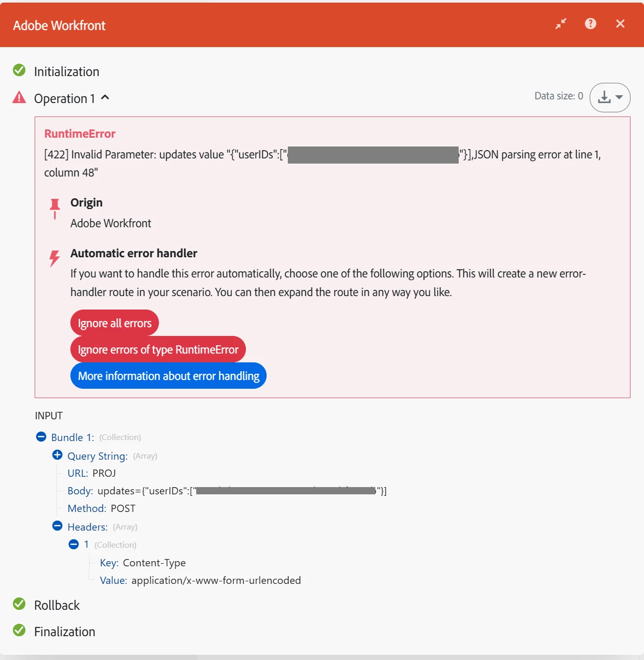Click the Automatic error handler heading
This screenshot has width=644, height=660.
click(134, 253)
